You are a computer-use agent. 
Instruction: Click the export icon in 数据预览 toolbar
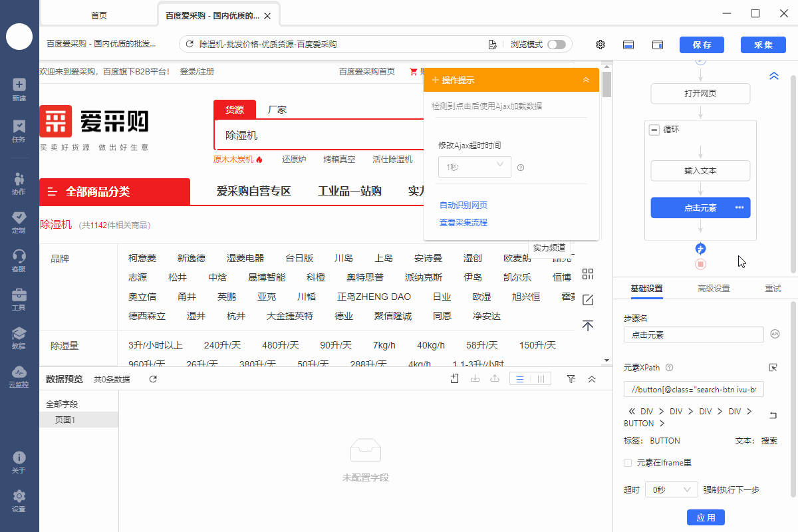click(x=495, y=378)
